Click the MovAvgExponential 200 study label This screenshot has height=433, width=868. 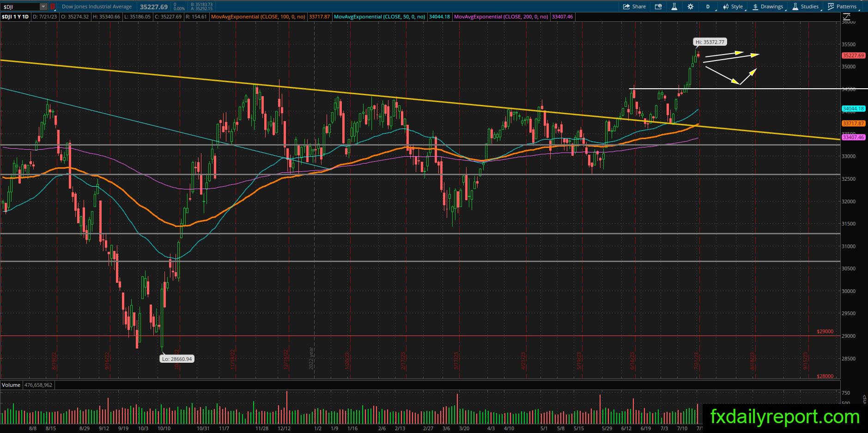point(501,17)
